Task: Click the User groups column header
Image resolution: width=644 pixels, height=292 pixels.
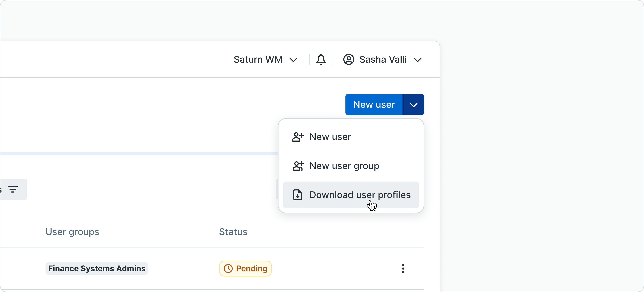Action: [x=72, y=232]
